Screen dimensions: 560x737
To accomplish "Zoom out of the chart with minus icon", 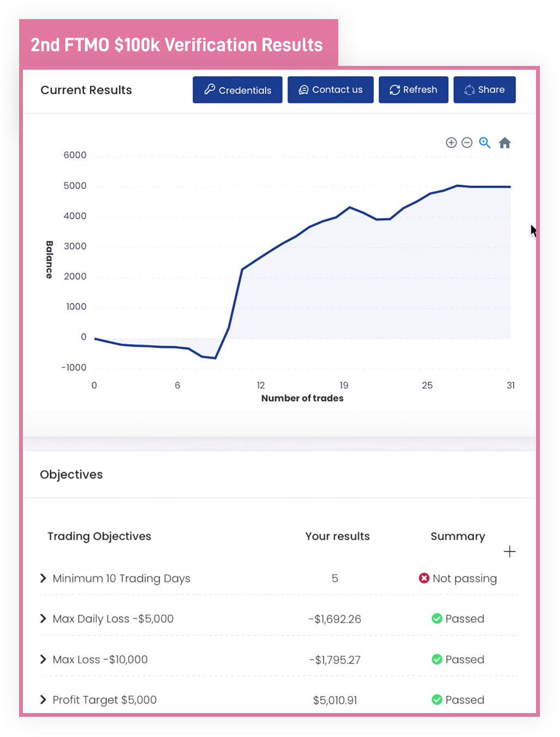I will coord(467,143).
